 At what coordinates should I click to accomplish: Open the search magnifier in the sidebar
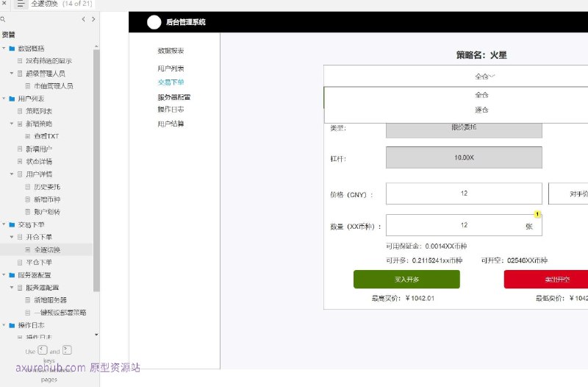pyautogui.click(x=3, y=19)
